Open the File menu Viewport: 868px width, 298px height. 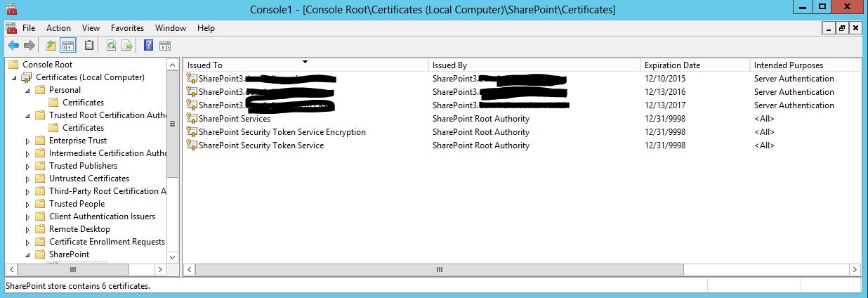29,28
